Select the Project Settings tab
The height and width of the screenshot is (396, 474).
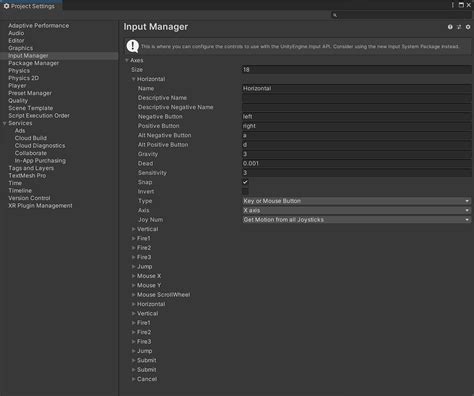coord(31,6)
